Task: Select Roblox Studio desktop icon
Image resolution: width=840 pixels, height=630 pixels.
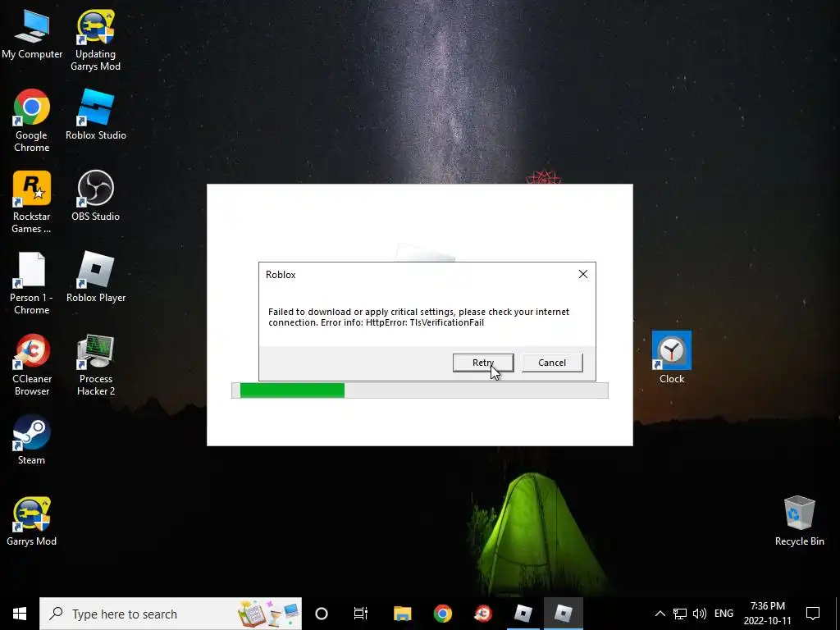Action: point(96,115)
